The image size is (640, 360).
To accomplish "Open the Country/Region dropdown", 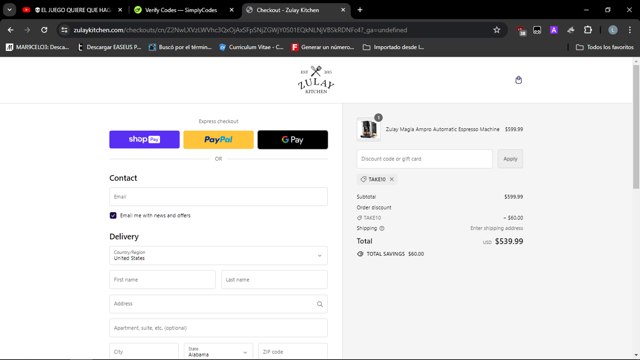I will (218, 256).
